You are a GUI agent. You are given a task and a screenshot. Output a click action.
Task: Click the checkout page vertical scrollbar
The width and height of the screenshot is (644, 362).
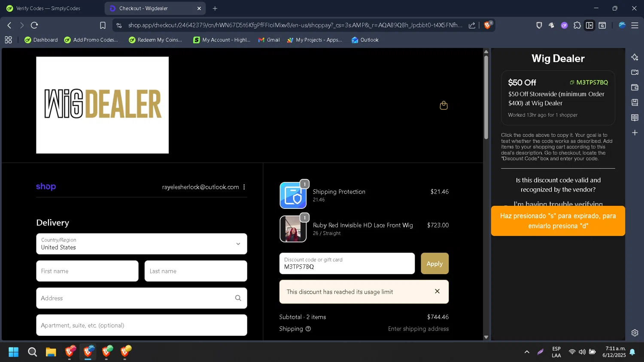[x=486, y=97]
